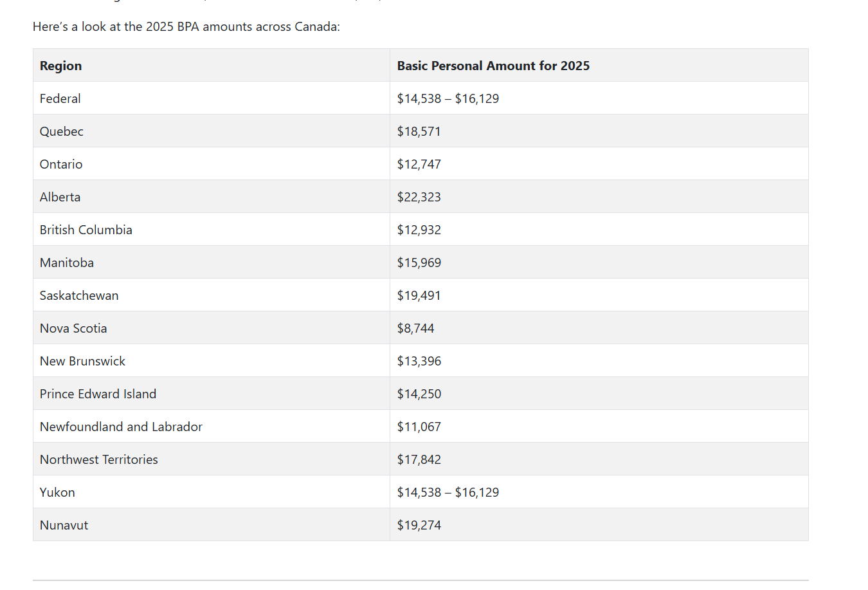Click the Basic Personal Amount for 2025 header

pyautogui.click(x=493, y=66)
